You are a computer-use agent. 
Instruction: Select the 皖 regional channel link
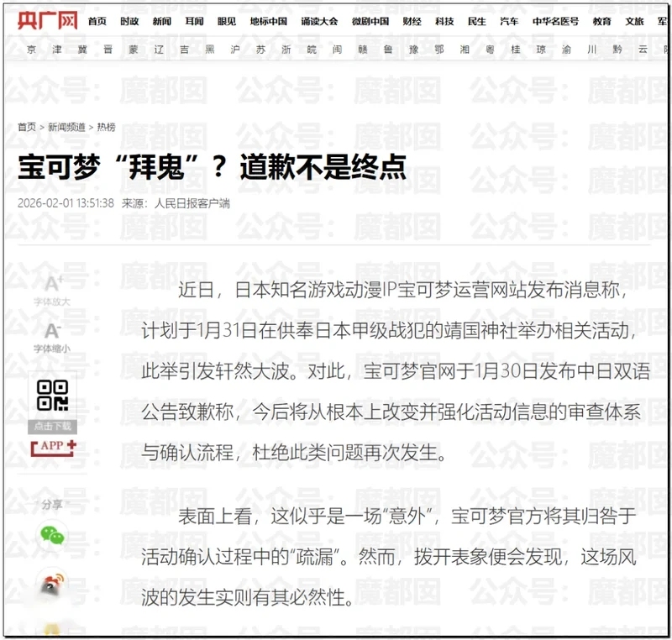pyautogui.click(x=312, y=50)
